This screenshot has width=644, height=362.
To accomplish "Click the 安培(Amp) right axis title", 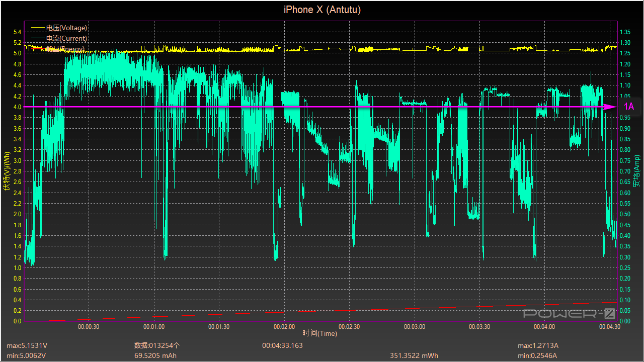I will point(636,170).
